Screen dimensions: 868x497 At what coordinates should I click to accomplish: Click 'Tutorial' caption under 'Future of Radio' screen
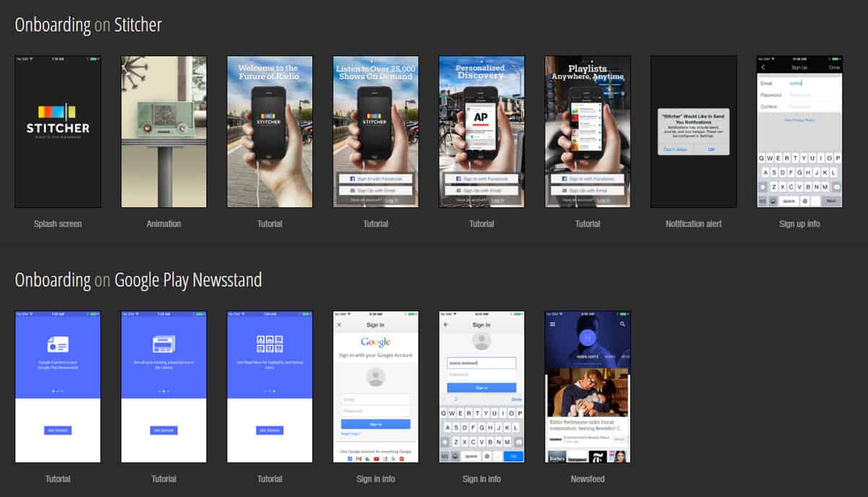pos(270,224)
